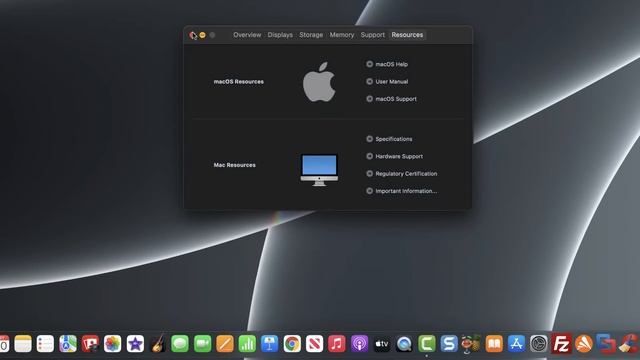Image resolution: width=640 pixels, height=360 pixels.
Task: Launch App Store from the Dock
Action: click(516, 344)
